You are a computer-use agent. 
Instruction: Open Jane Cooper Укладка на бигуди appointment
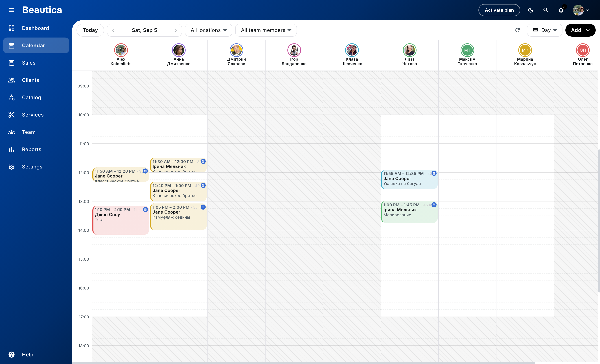click(x=409, y=179)
